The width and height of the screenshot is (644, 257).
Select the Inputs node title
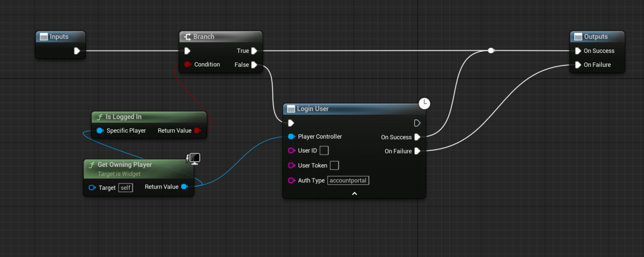(59, 36)
